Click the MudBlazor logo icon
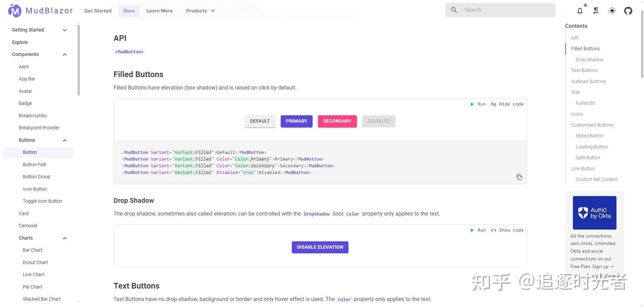Screen dimensions: 644x308 click(14, 11)
